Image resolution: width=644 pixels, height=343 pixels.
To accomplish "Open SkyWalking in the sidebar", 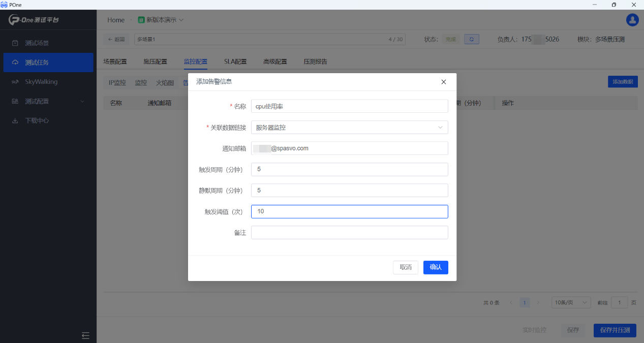I will coord(41,82).
